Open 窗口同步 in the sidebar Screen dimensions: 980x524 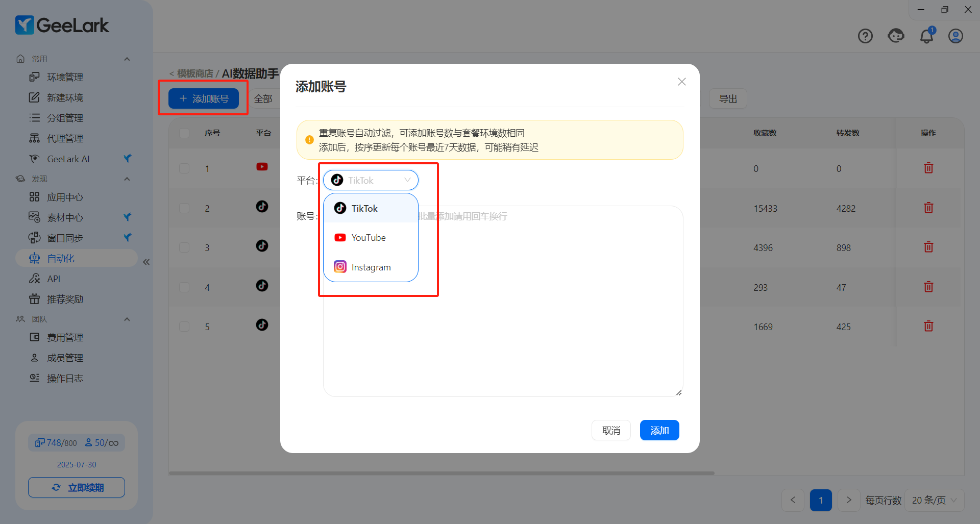[x=65, y=238]
